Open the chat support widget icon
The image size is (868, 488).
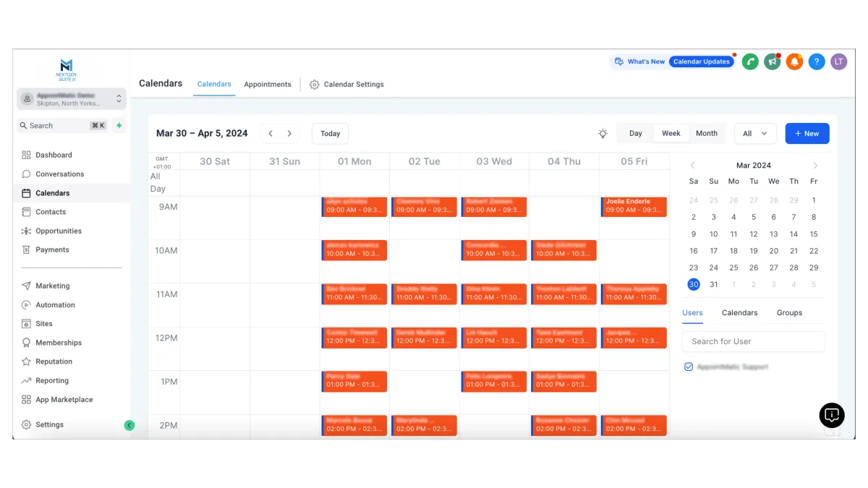[832, 415]
